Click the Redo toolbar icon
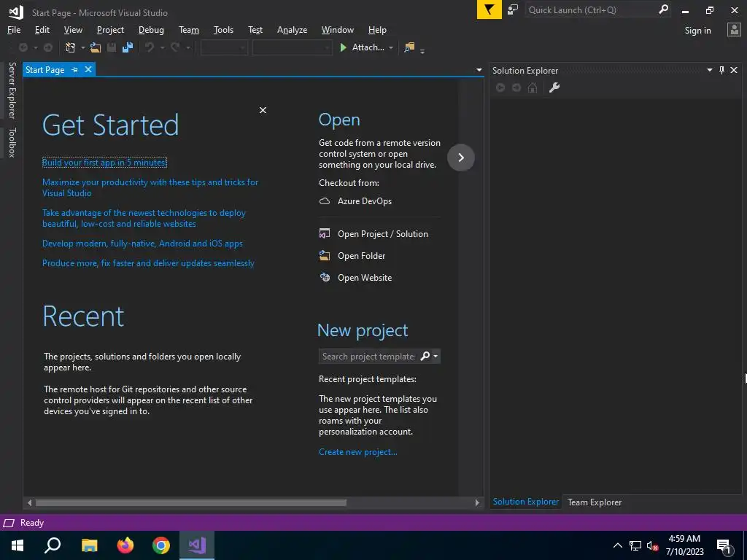The width and height of the screenshot is (747, 560). [x=175, y=47]
